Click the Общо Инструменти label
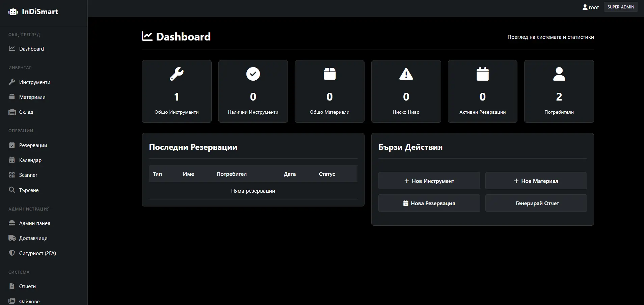Image resolution: width=644 pixels, height=305 pixels. coord(177,112)
